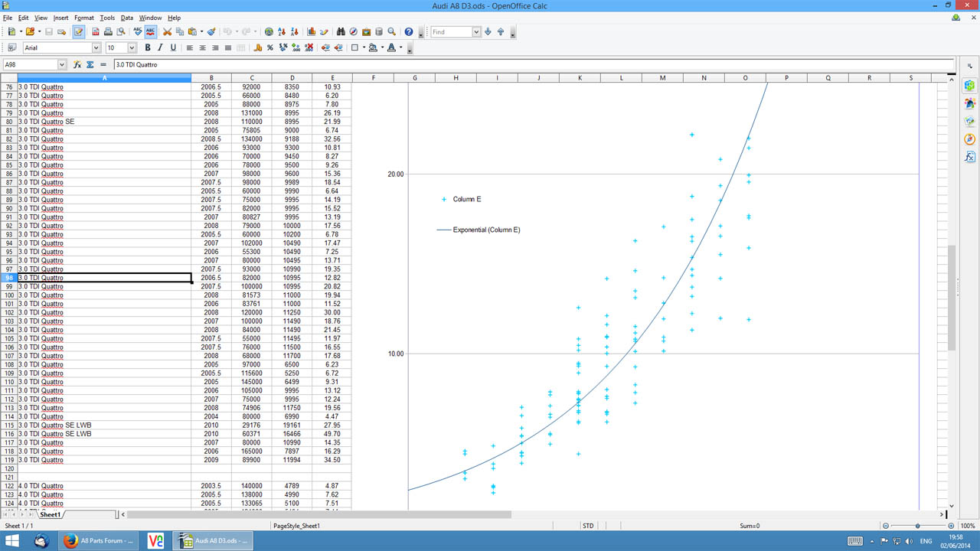The height and width of the screenshot is (551, 980).
Task: Click zoom in plus button
Action: [951, 526]
